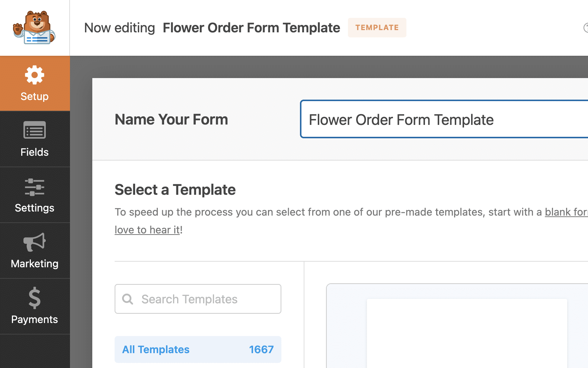Click the Select a Template heading

(x=175, y=190)
